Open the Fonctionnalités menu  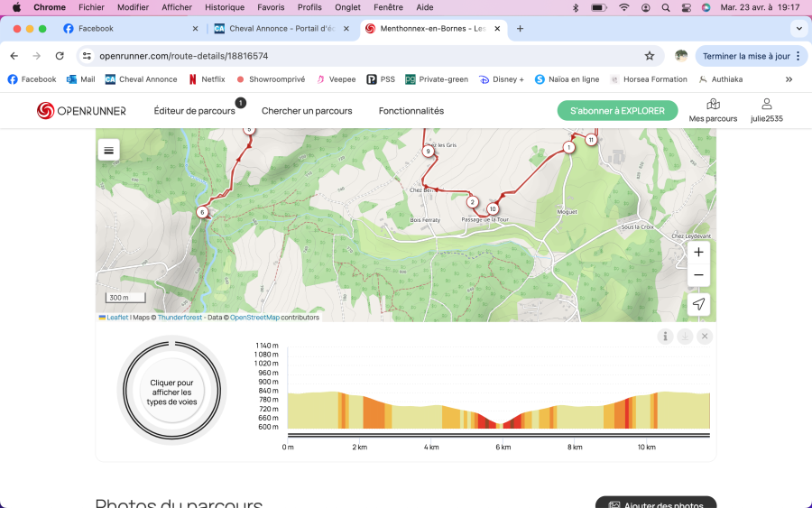click(x=411, y=111)
